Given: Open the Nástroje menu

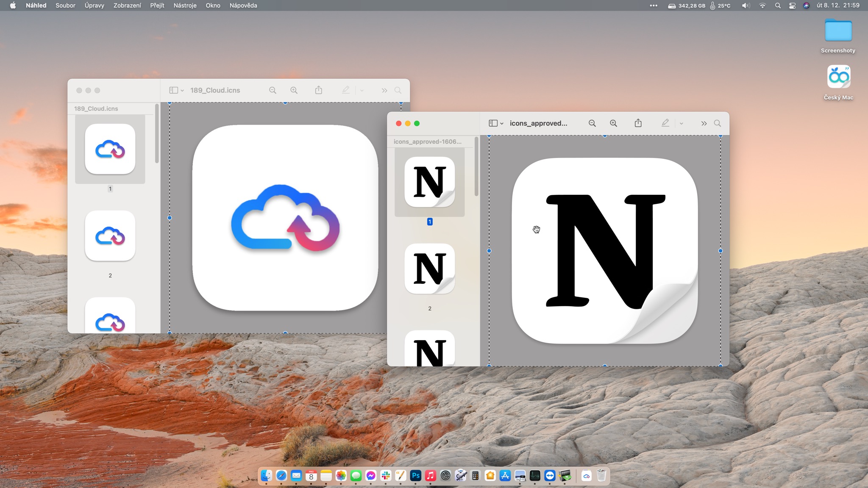Looking at the screenshot, I should point(185,6).
